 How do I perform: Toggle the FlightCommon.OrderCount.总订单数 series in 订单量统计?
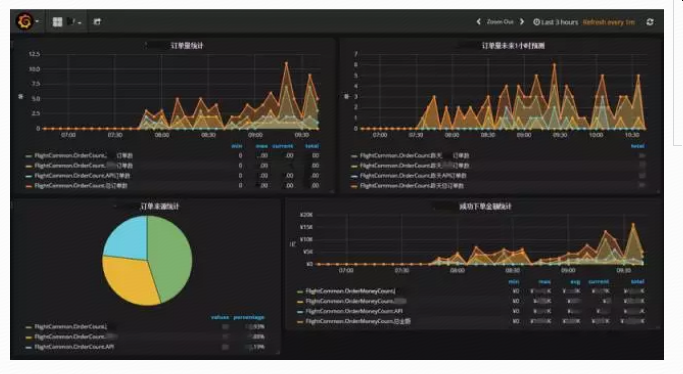coord(81,186)
